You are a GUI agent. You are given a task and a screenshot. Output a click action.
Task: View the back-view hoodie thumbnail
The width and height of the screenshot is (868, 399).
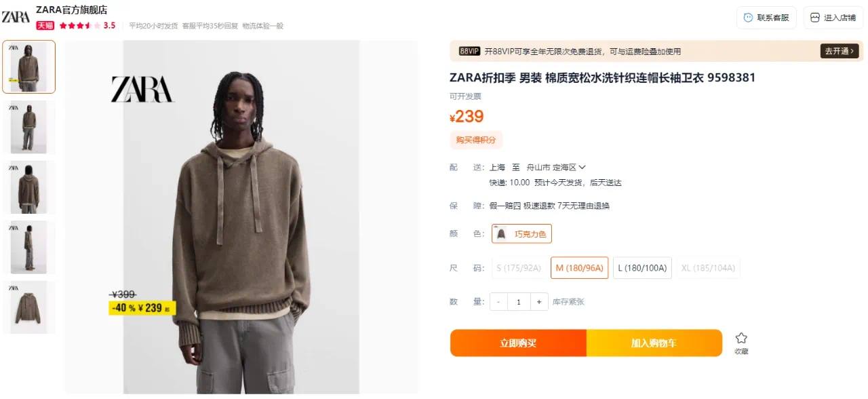coord(29,187)
